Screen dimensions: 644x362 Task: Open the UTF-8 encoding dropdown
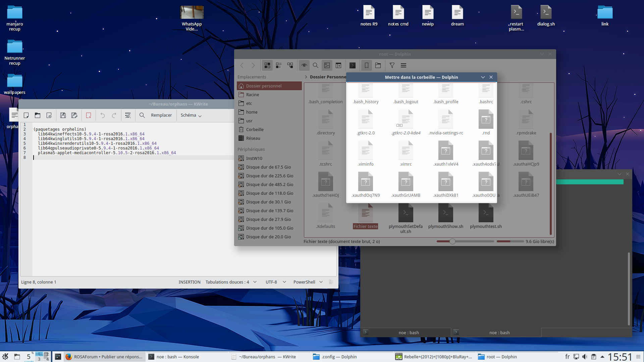click(x=276, y=282)
